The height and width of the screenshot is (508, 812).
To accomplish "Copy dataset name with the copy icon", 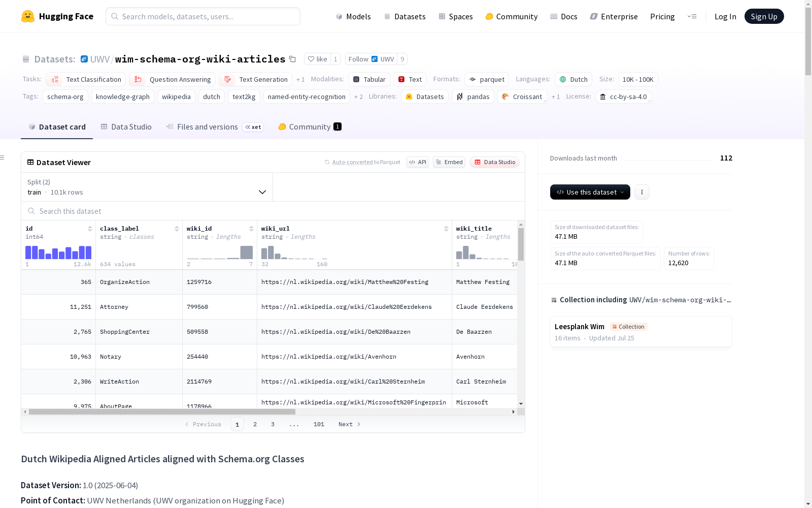I will 292,59.
